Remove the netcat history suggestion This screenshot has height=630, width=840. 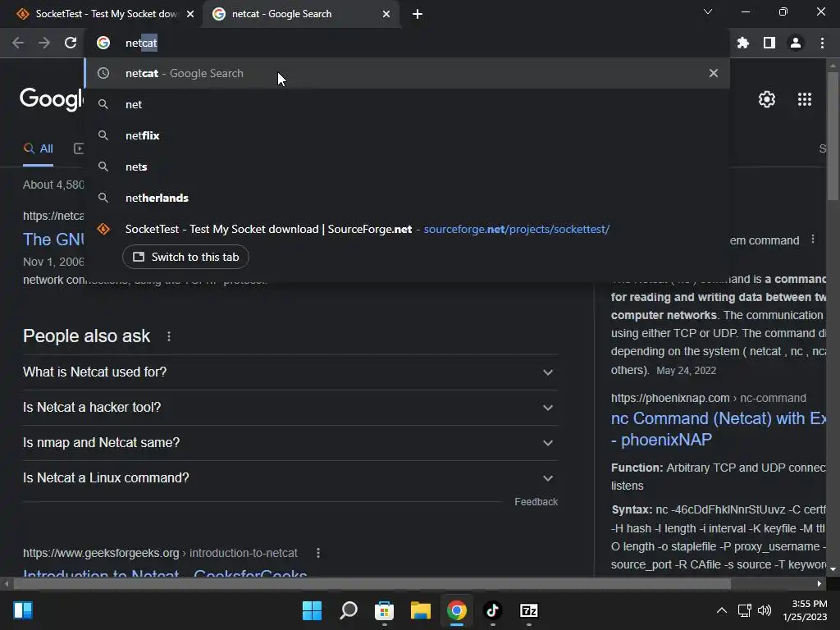pyautogui.click(x=714, y=73)
